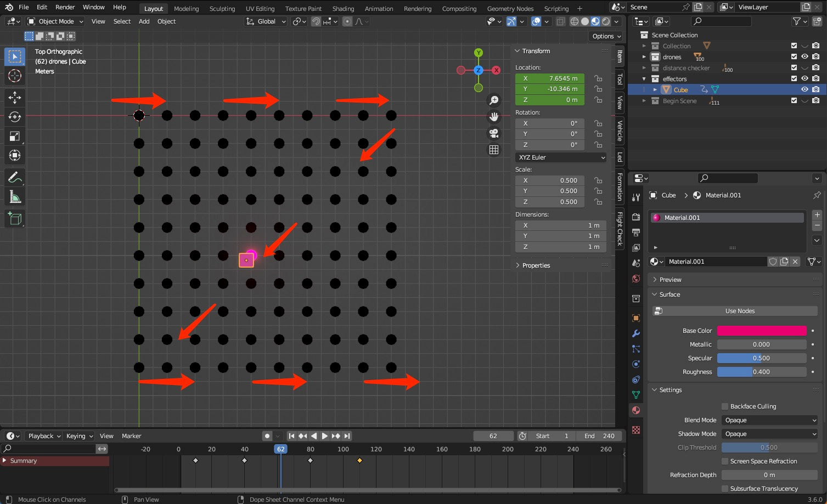Open the Blend Mode dropdown
This screenshot has width=827, height=504.
pyautogui.click(x=769, y=420)
